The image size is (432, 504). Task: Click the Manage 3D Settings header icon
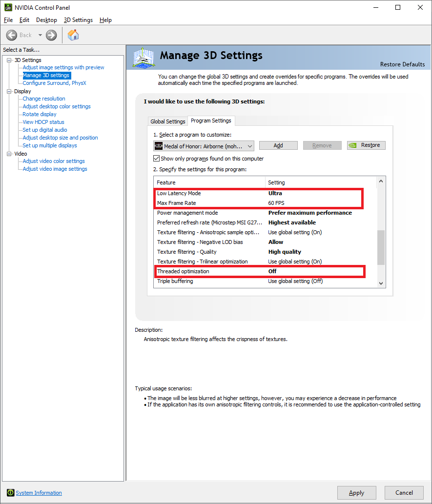pos(144,58)
